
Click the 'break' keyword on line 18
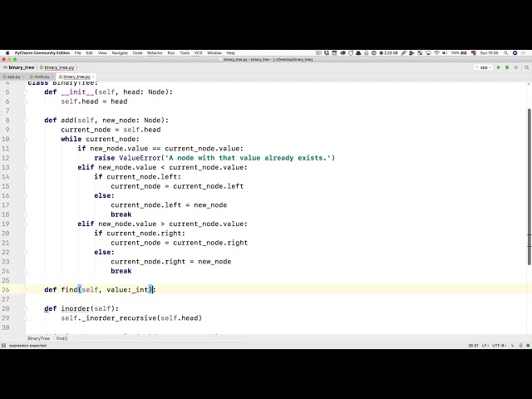pos(121,214)
